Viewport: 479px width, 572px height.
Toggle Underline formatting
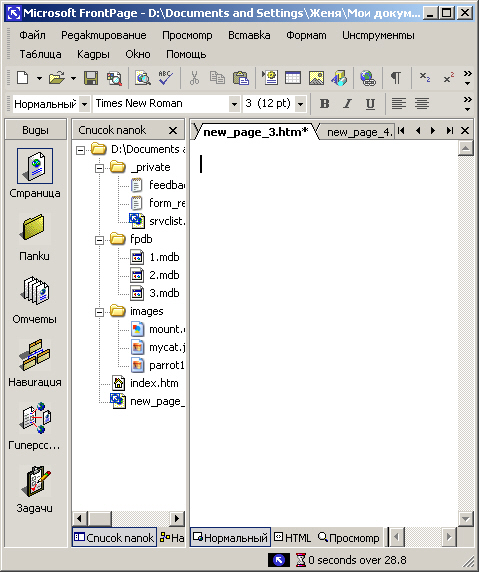pos(370,104)
